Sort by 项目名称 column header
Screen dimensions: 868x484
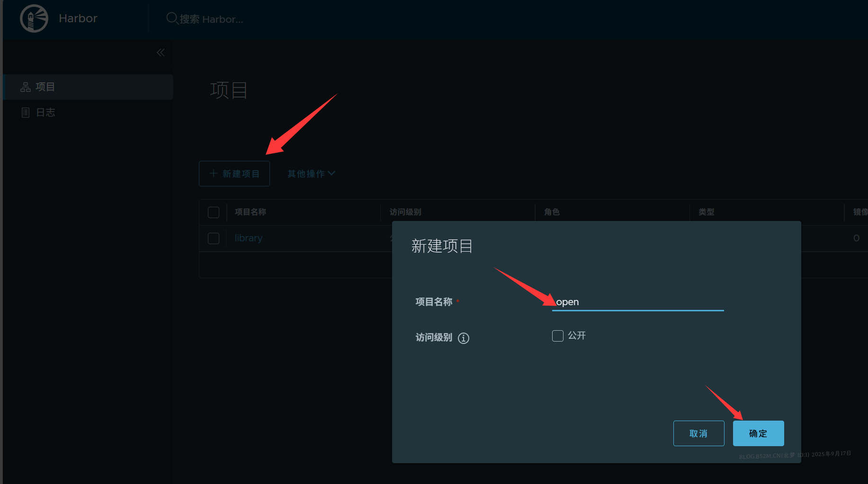251,212
